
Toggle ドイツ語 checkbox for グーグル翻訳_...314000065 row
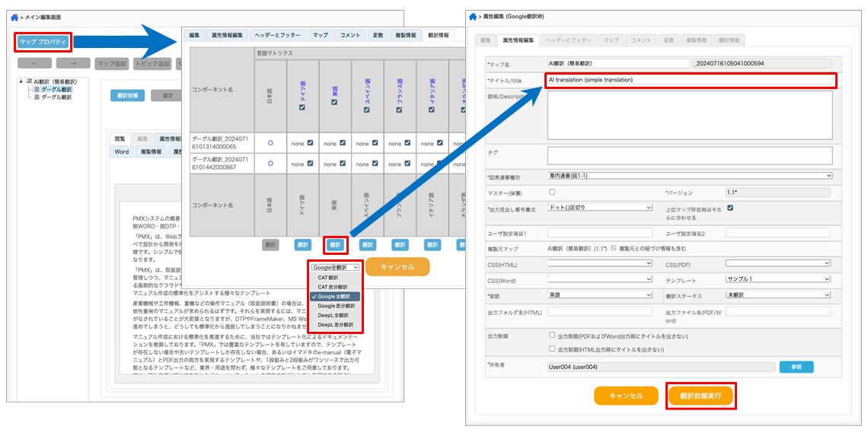310,142
